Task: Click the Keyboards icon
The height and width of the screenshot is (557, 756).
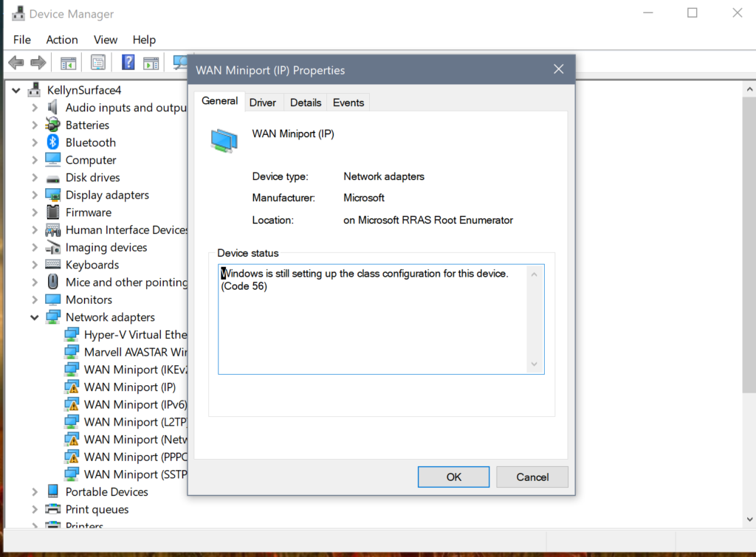Action: point(52,264)
